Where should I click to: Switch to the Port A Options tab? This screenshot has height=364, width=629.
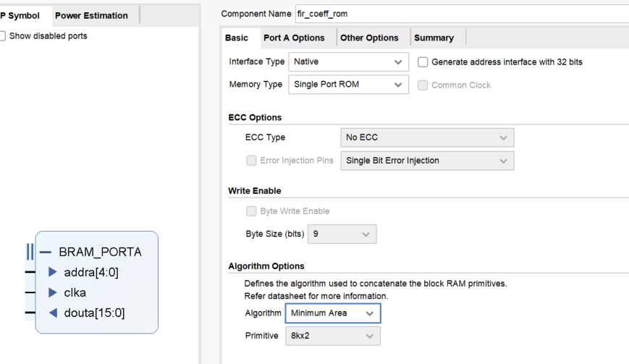pos(294,38)
